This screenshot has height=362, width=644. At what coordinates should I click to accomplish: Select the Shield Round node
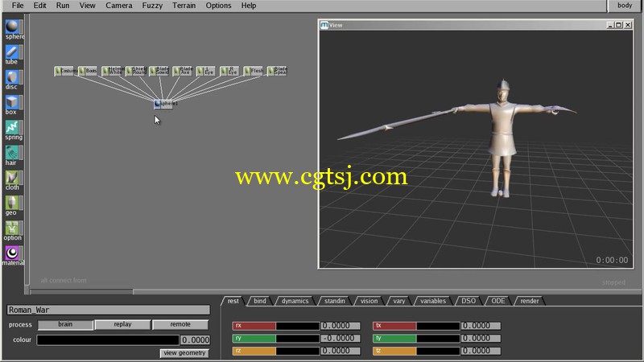point(136,71)
